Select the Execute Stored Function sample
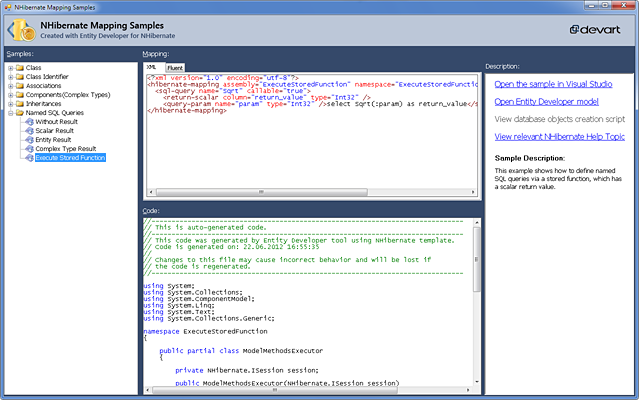639x400 pixels. tap(70, 158)
